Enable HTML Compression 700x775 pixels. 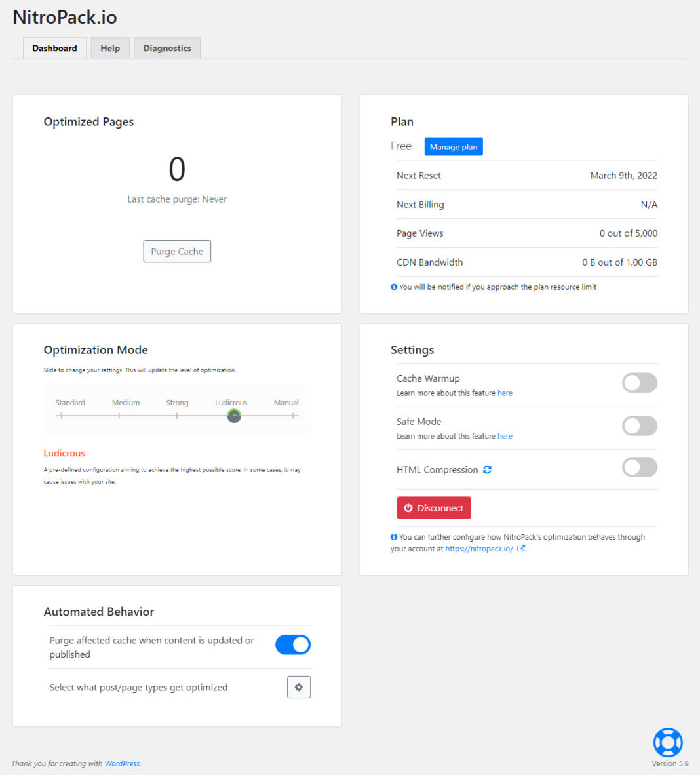click(x=639, y=467)
